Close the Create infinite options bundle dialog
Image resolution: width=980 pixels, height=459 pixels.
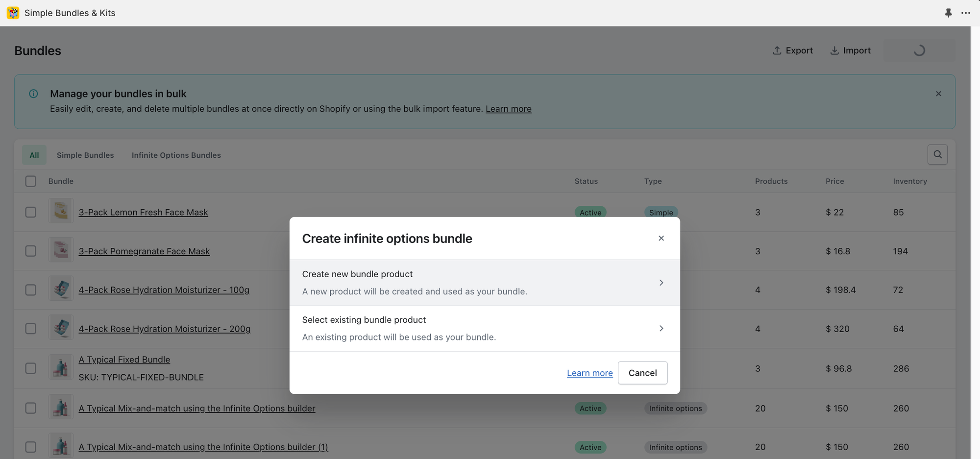661,238
